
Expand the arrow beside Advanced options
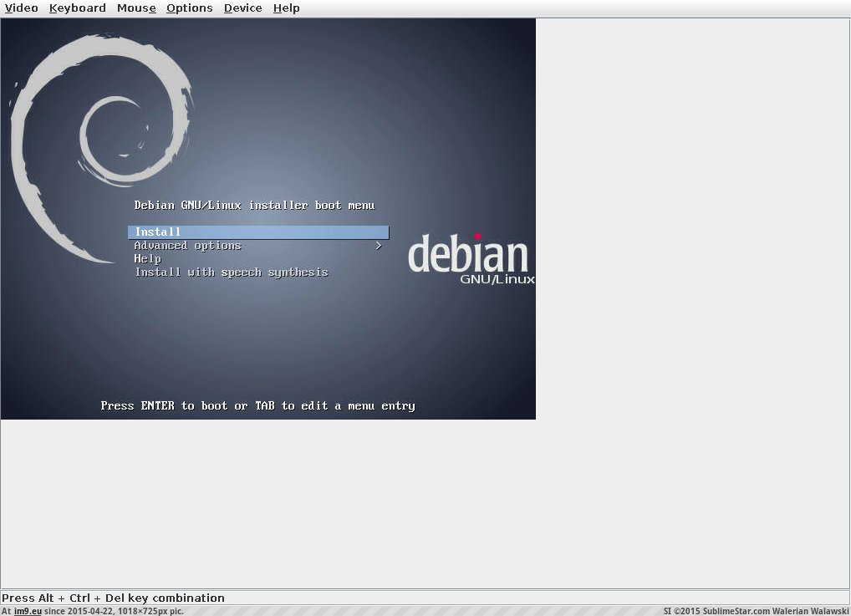pyautogui.click(x=379, y=246)
